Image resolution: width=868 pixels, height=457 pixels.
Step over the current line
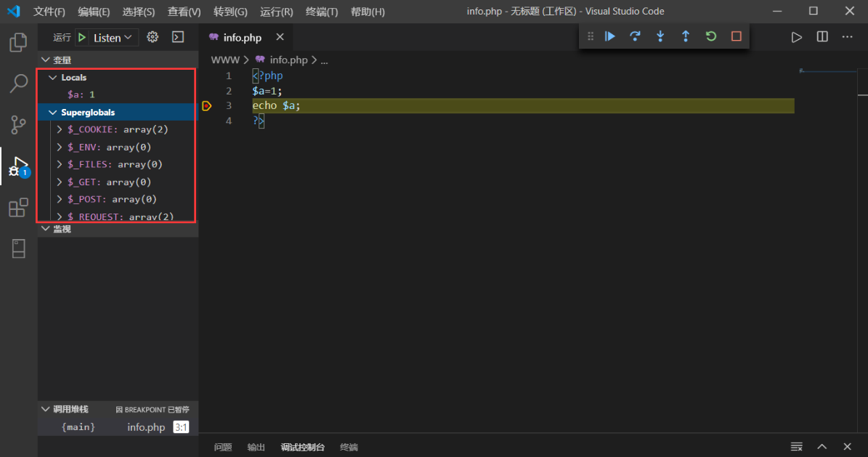coord(635,36)
